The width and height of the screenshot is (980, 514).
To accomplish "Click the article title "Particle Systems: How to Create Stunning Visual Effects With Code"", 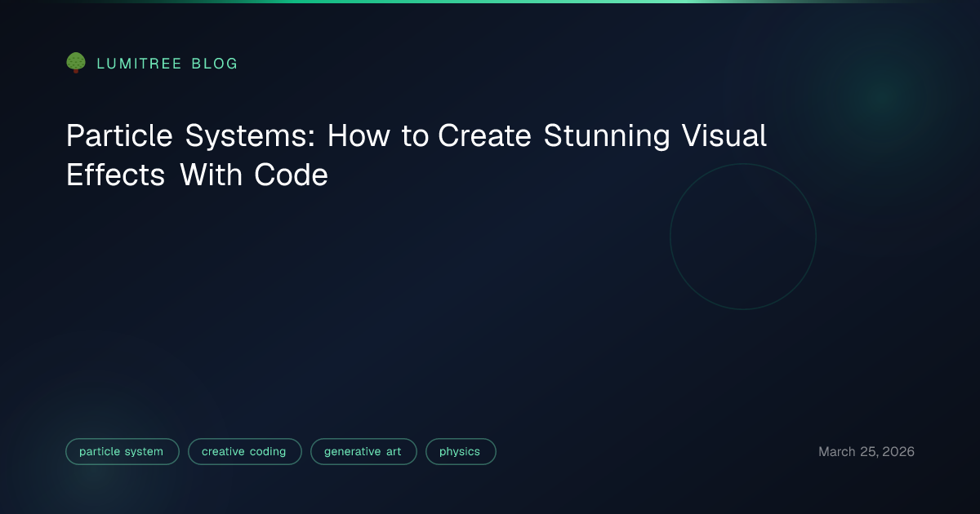I will (416, 155).
